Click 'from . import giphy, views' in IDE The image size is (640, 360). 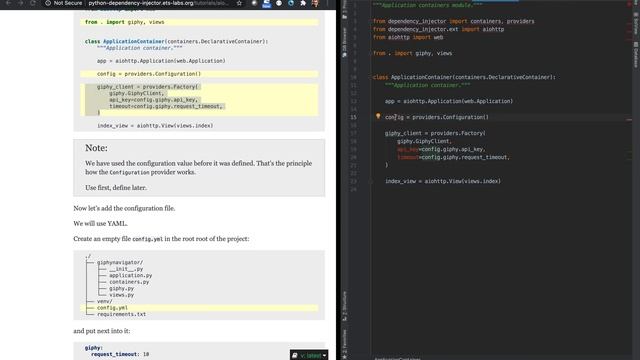point(412,53)
